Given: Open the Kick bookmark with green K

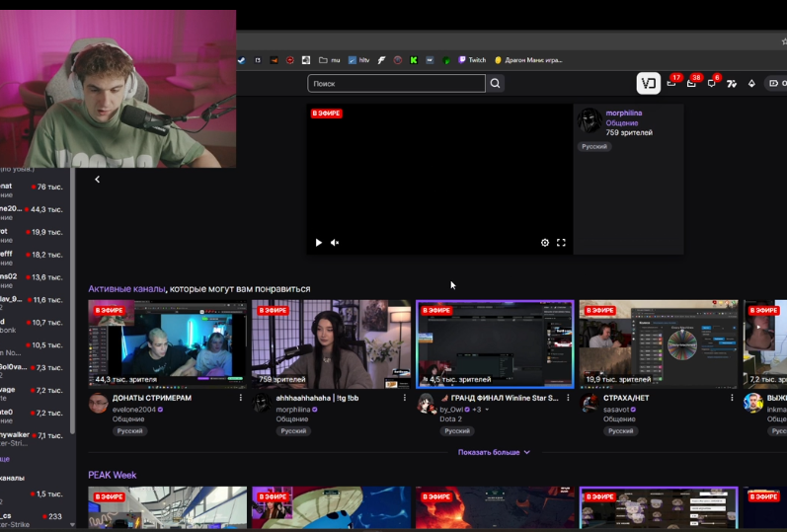Looking at the screenshot, I should pos(414,60).
